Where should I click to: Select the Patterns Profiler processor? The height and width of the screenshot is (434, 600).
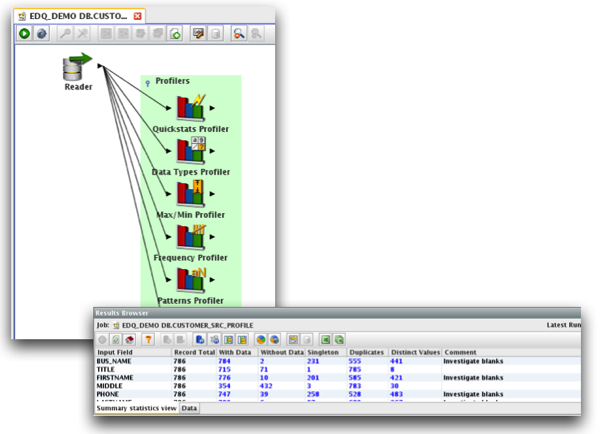point(191,279)
